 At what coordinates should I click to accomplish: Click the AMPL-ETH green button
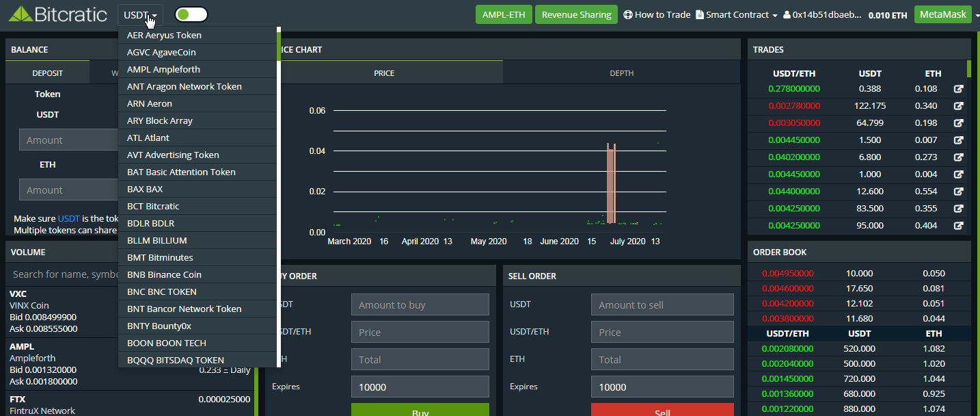tap(504, 14)
